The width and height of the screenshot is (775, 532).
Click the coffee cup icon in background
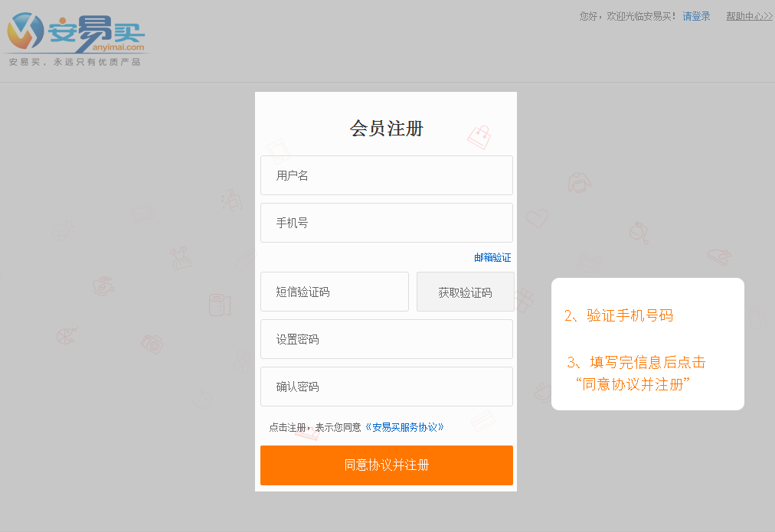[x=103, y=286]
